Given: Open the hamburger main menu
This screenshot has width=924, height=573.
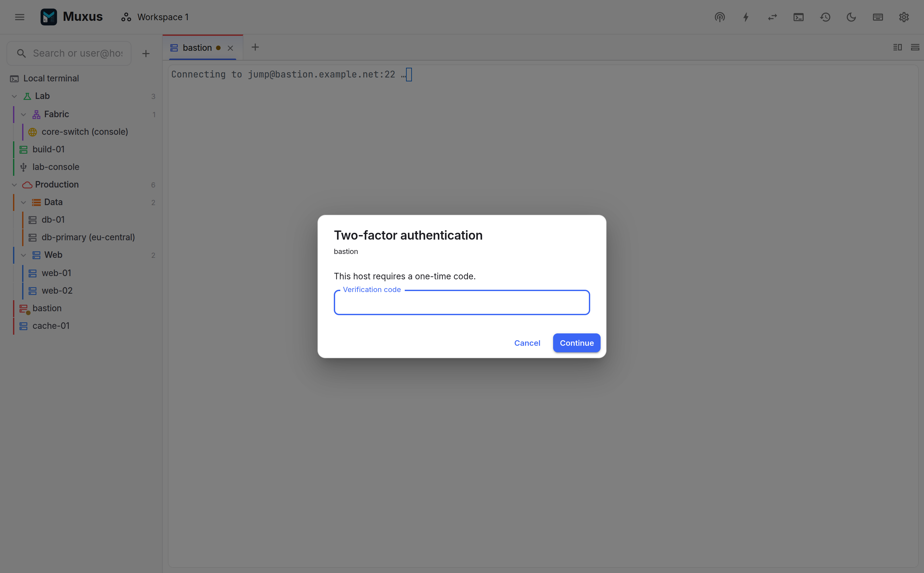Looking at the screenshot, I should 20,17.
